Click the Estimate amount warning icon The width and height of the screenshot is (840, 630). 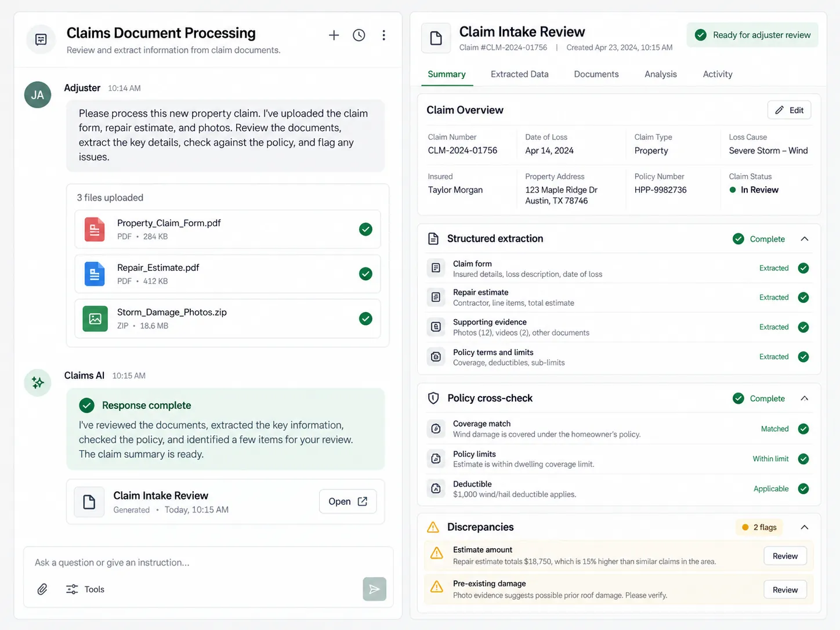tap(437, 553)
